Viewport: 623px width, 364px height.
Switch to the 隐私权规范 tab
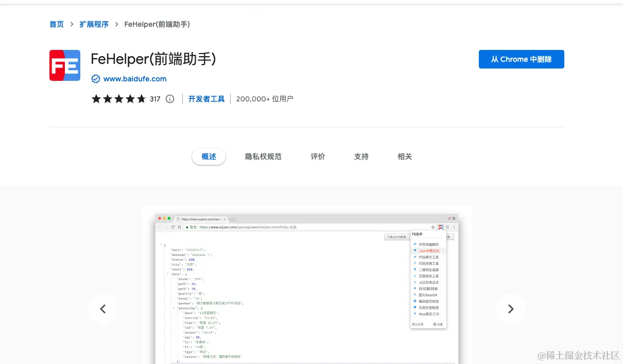click(263, 157)
